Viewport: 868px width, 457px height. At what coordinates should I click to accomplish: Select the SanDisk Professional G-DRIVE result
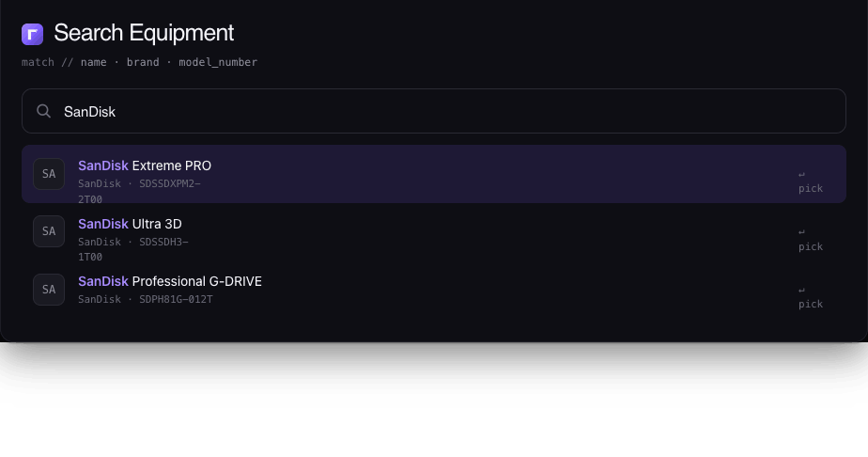(434, 290)
